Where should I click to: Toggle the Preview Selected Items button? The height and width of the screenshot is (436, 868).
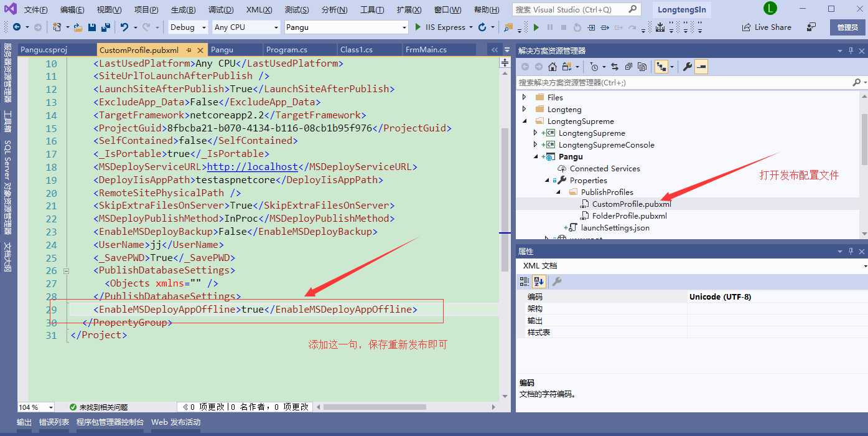point(701,67)
